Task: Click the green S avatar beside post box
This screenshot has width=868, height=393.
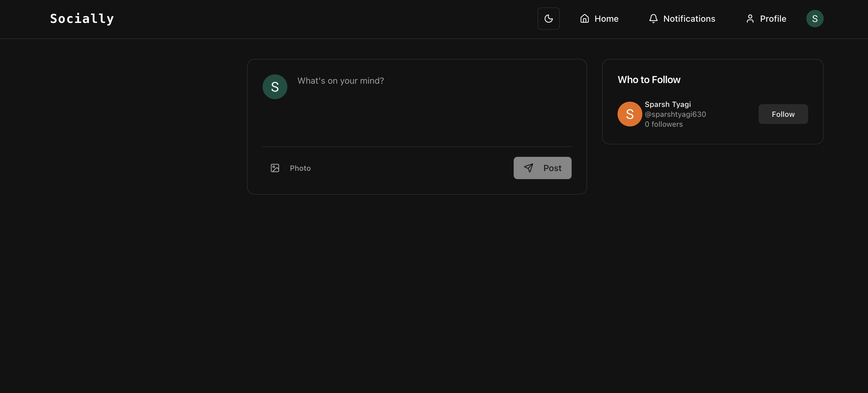Action: pos(275,86)
